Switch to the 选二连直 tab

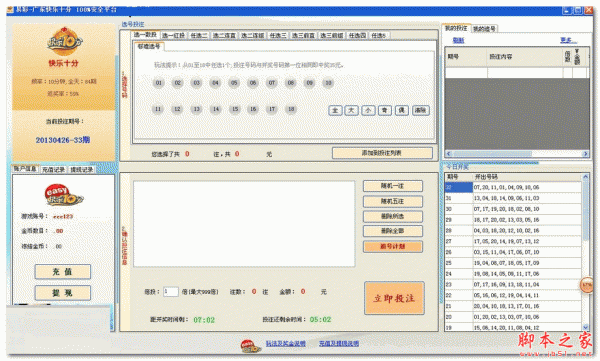click(x=224, y=36)
